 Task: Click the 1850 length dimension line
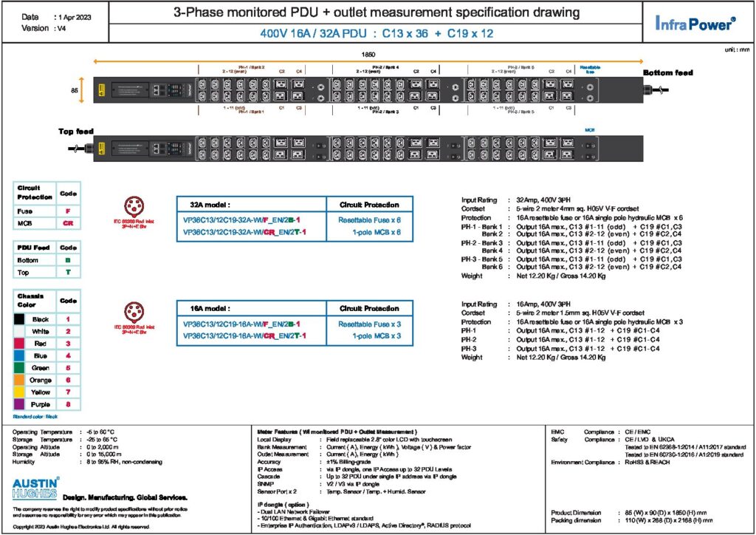click(x=368, y=61)
